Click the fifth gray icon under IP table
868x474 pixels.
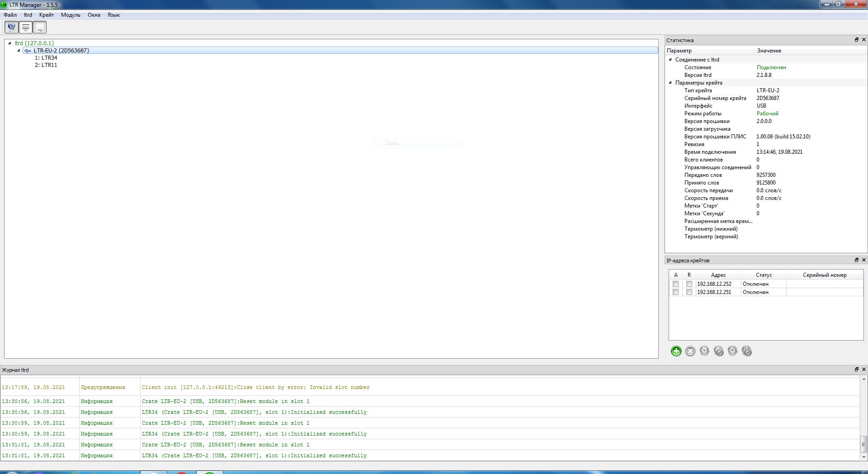[x=732, y=351]
